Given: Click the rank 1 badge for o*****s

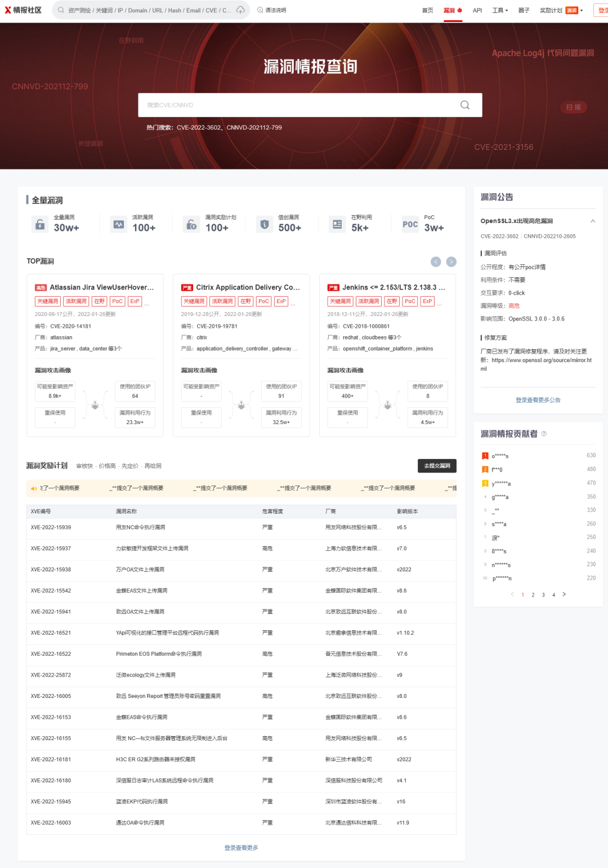Looking at the screenshot, I should click(x=485, y=456).
